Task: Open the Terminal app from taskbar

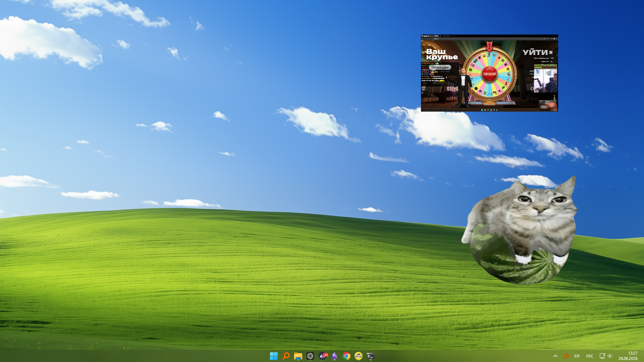Action: point(371,356)
